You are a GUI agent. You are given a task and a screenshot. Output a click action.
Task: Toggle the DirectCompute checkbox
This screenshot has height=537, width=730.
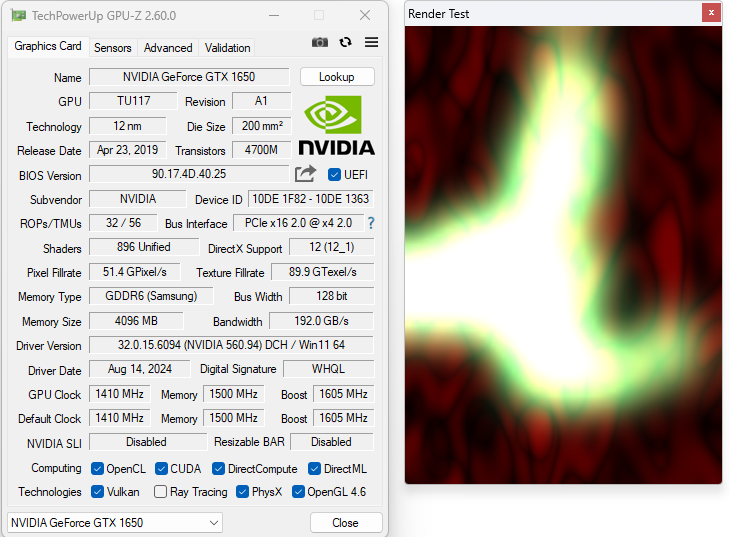coord(218,469)
